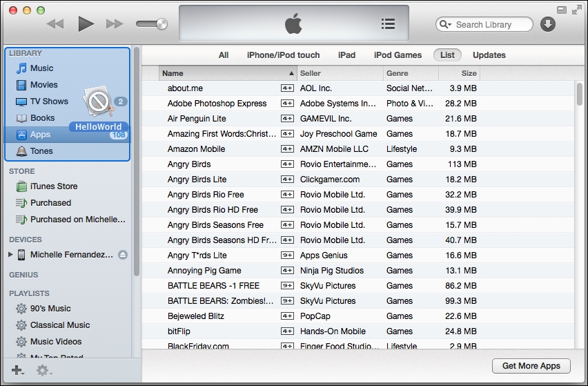Select Bejeweled Blitz row
This screenshot has height=386, width=588.
357,316
